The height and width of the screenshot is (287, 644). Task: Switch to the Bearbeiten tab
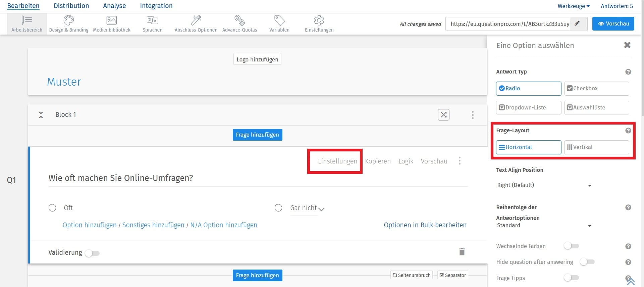pyautogui.click(x=23, y=6)
